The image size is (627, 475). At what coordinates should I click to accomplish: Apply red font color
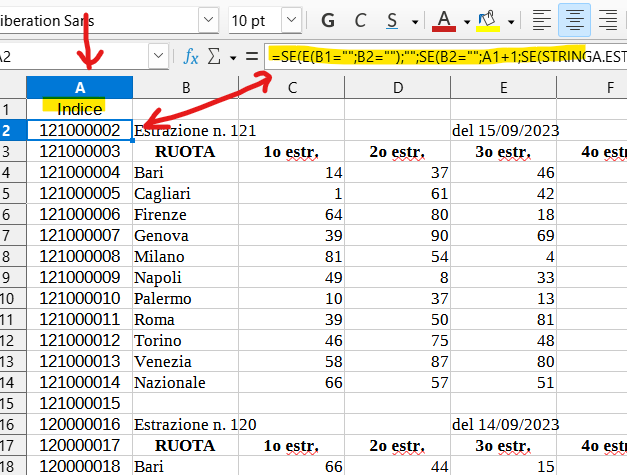coord(444,20)
